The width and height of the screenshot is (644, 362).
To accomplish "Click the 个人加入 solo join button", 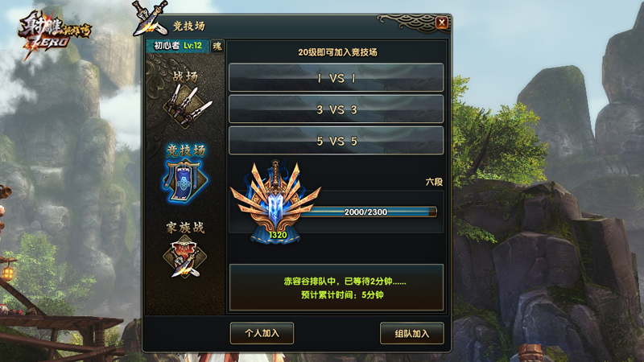I will pos(262,333).
